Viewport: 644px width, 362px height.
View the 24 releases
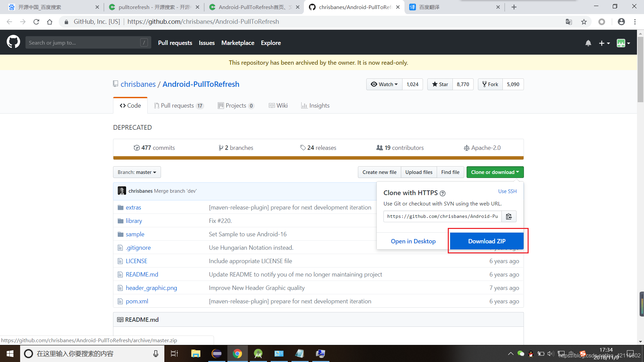318,148
